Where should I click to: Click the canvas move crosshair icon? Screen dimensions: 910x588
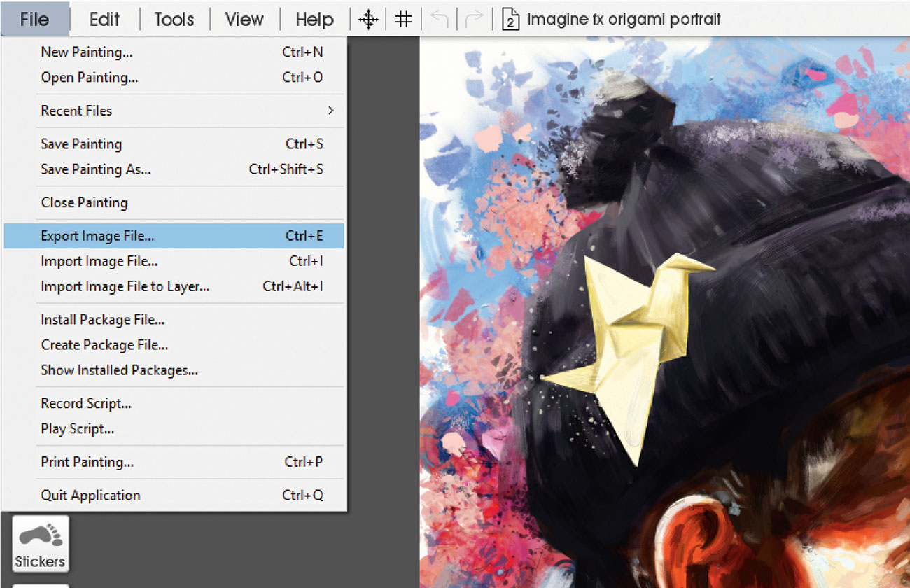point(368,20)
